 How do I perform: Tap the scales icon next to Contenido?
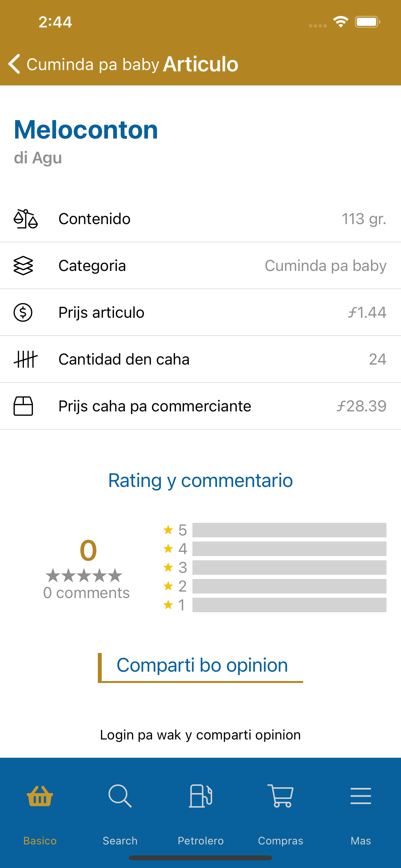(x=26, y=219)
